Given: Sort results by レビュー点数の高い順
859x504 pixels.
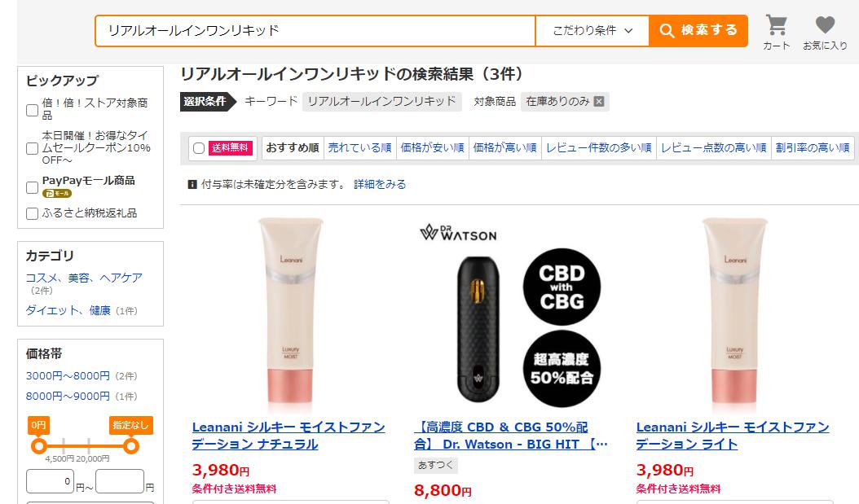Looking at the screenshot, I should [x=713, y=147].
